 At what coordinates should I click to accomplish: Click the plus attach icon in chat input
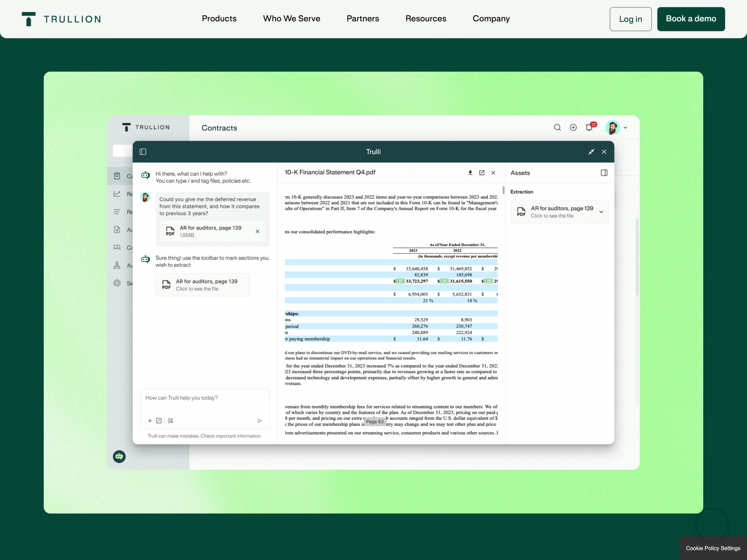pyautogui.click(x=150, y=421)
